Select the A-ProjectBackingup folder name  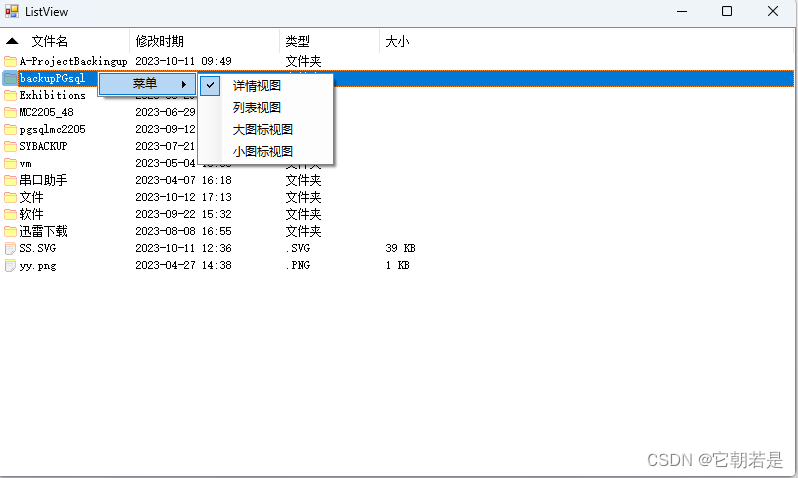[x=73, y=61]
